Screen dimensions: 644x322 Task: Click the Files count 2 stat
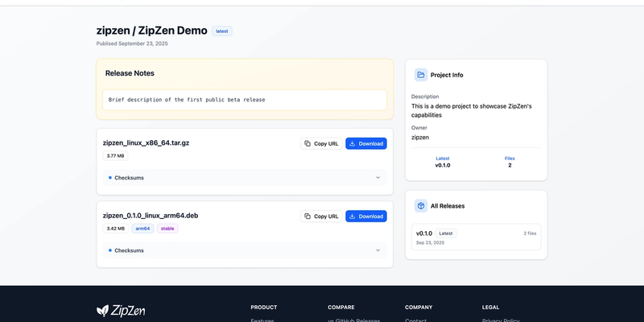click(x=510, y=162)
